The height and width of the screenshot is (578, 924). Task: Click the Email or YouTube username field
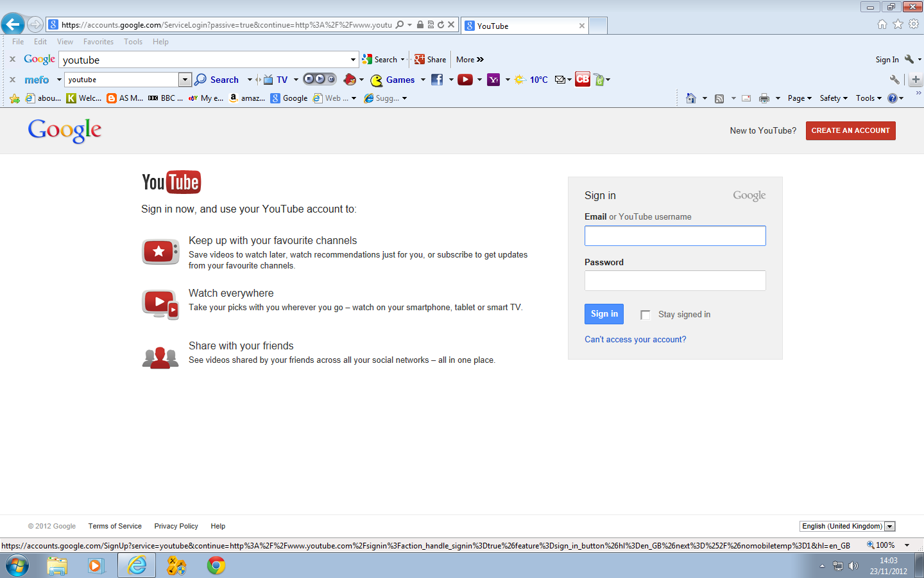click(675, 236)
